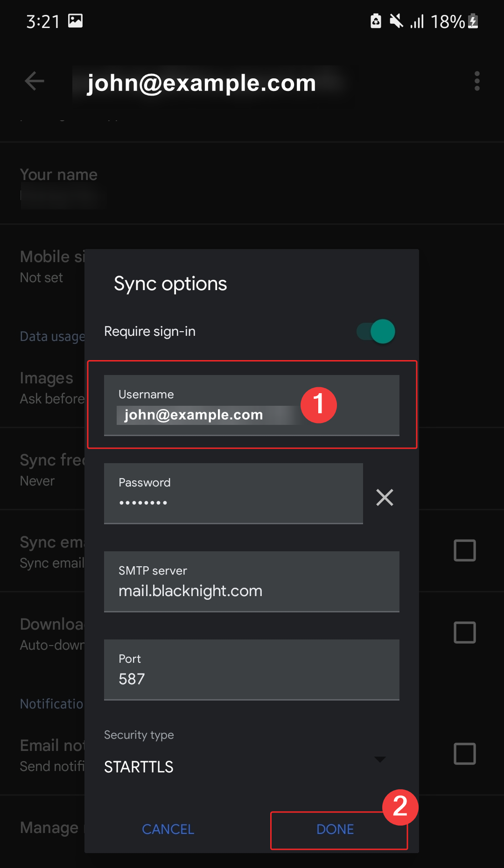Check the Email notifications checkbox
This screenshot has height=868, width=504.
(x=464, y=754)
